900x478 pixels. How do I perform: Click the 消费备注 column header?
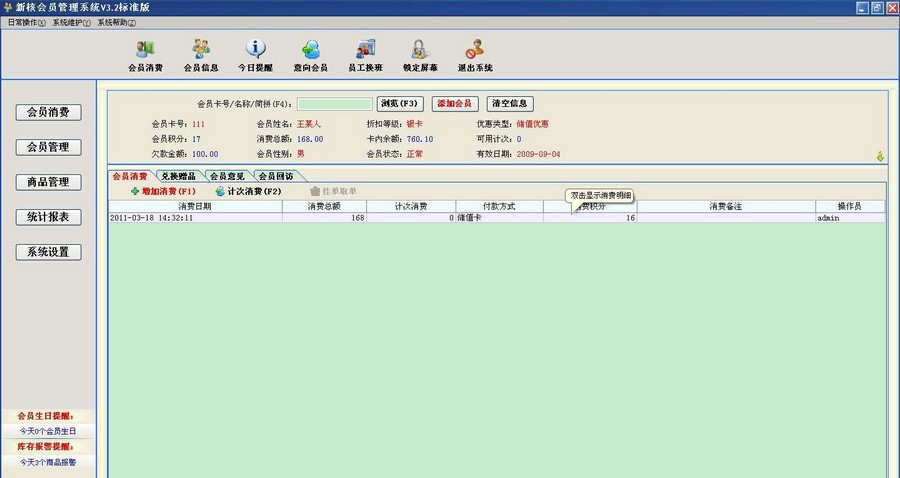click(726, 206)
